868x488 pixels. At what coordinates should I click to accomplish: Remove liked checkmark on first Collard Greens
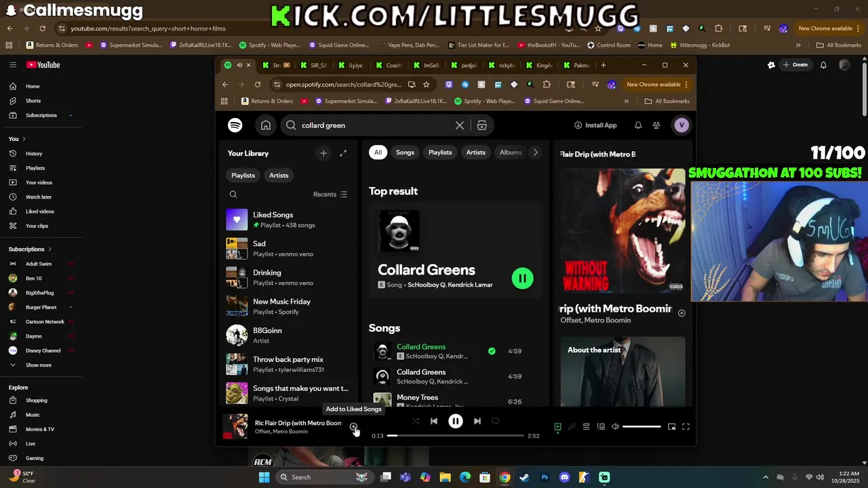pos(492,351)
